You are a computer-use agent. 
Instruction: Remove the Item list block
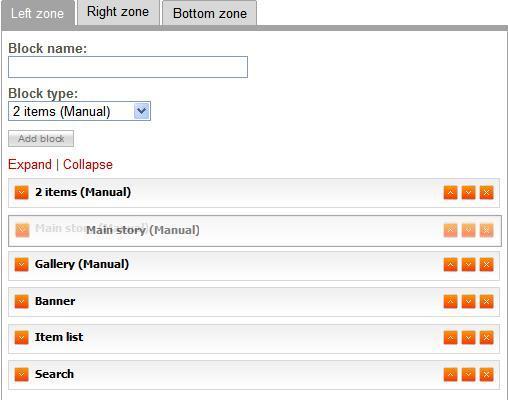[486, 338]
